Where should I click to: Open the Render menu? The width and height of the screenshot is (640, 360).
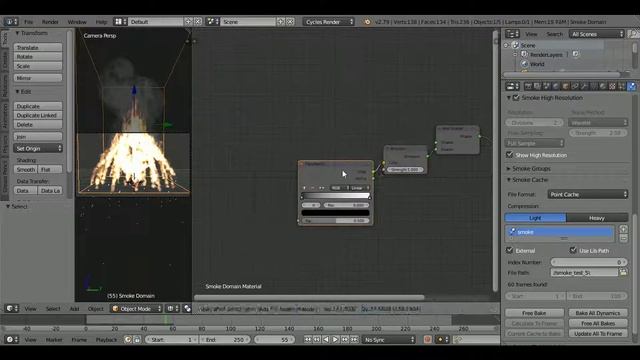tap(50, 22)
